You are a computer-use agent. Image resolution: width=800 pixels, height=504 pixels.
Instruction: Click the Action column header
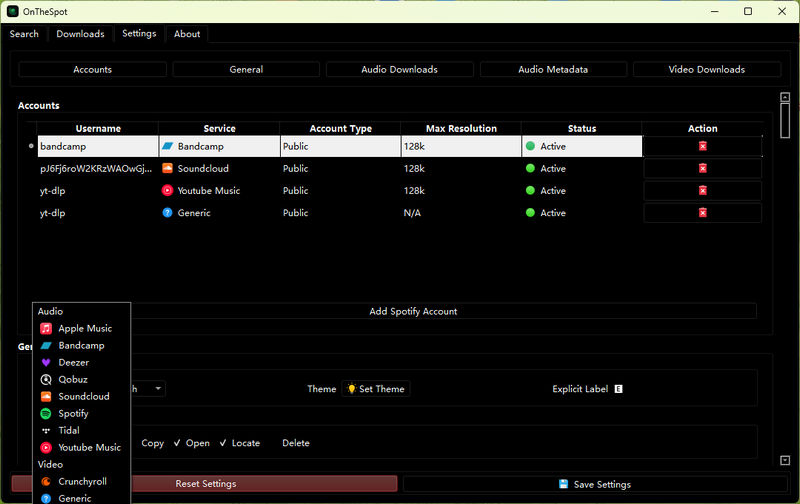pos(703,129)
